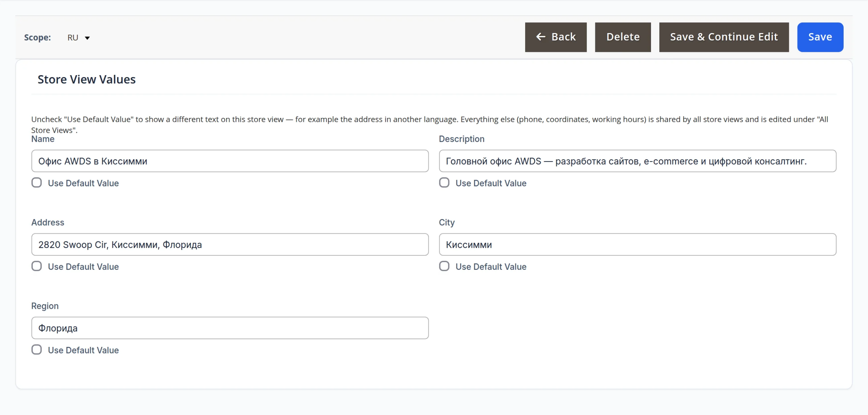Enable Use Default Value for Description
This screenshot has width=868, height=415.
[x=444, y=183]
